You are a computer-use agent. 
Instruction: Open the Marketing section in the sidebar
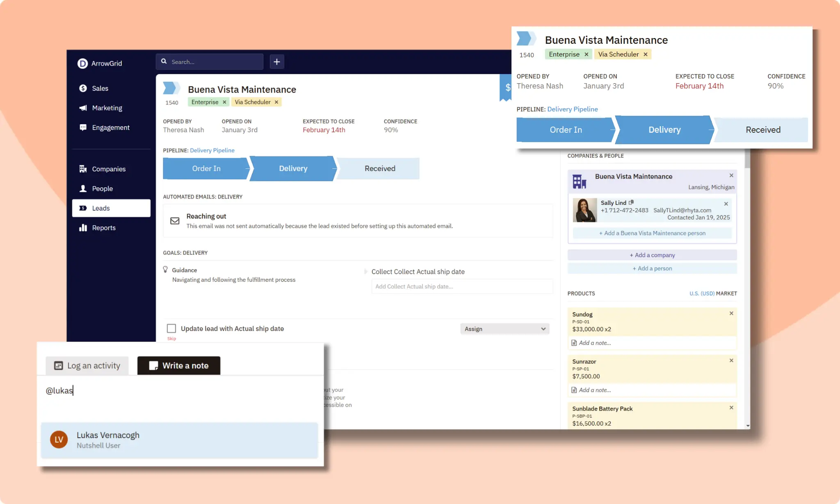107,108
